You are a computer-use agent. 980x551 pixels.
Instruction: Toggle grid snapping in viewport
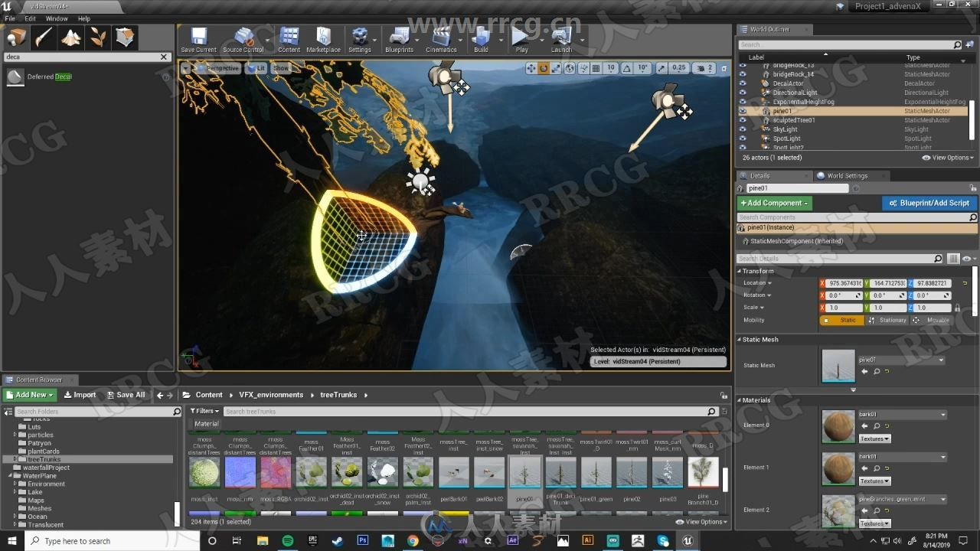pos(596,68)
